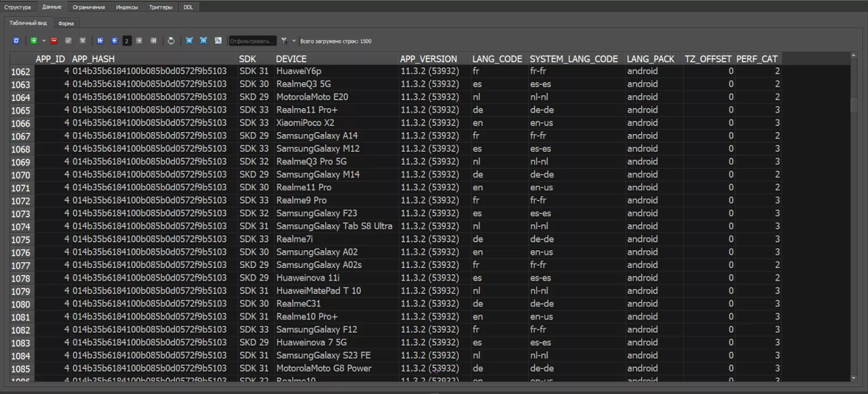
Task: Select the Данные tab
Action: click(52, 7)
